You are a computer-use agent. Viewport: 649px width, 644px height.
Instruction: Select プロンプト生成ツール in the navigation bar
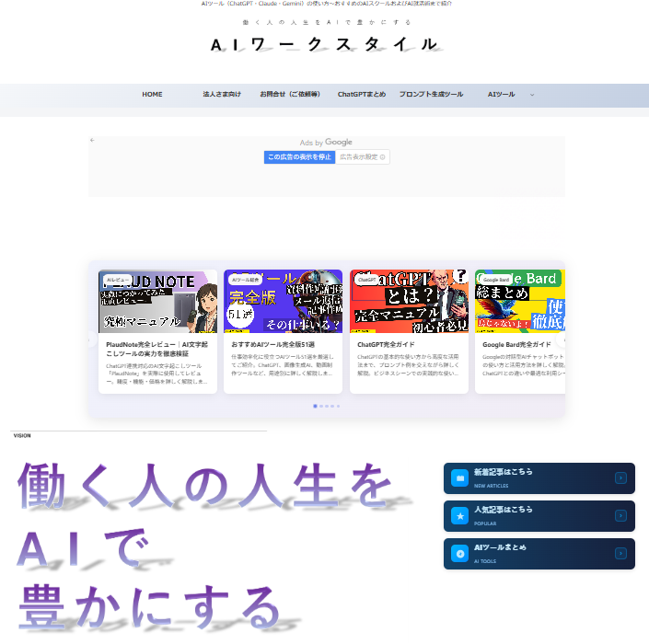click(x=431, y=95)
